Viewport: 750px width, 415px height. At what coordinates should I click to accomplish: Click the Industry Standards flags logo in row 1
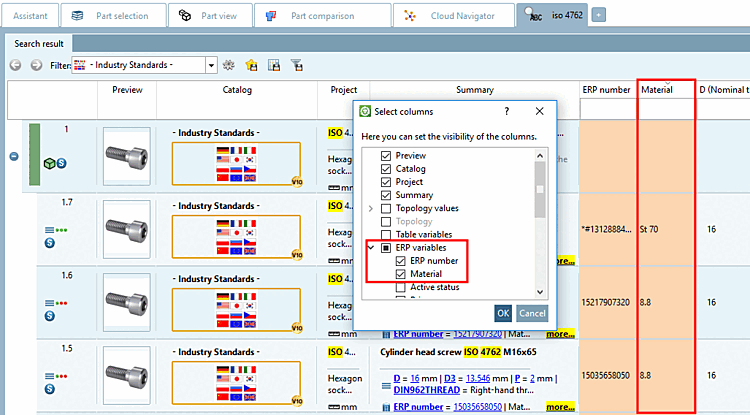(x=236, y=164)
